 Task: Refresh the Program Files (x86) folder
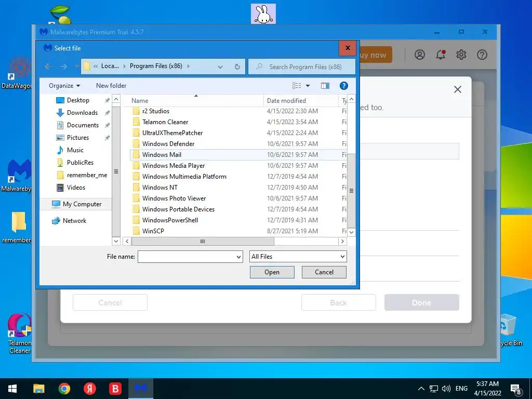point(237,66)
